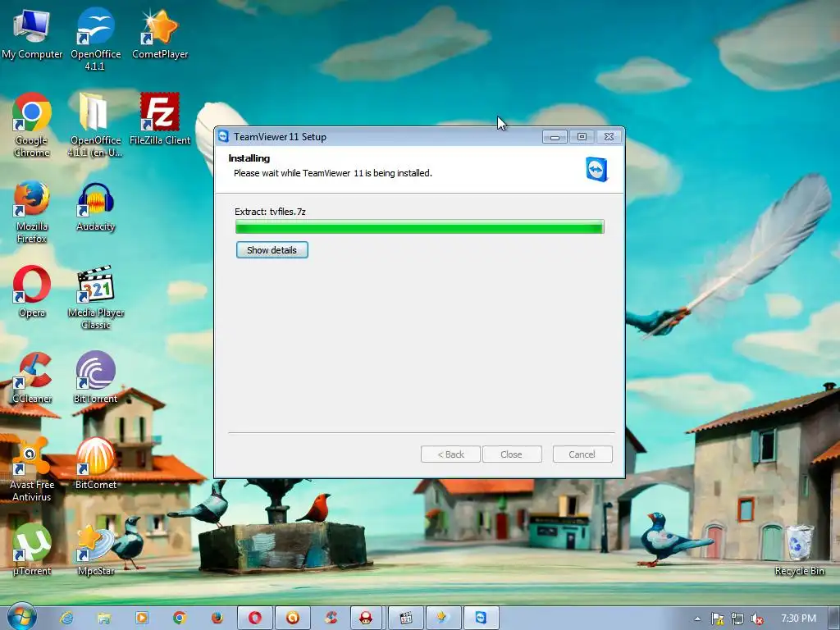Viewport: 840px width, 630px height.
Task: Open Avast Free Antivirus desktop shortcut
Action: coord(32,470)
